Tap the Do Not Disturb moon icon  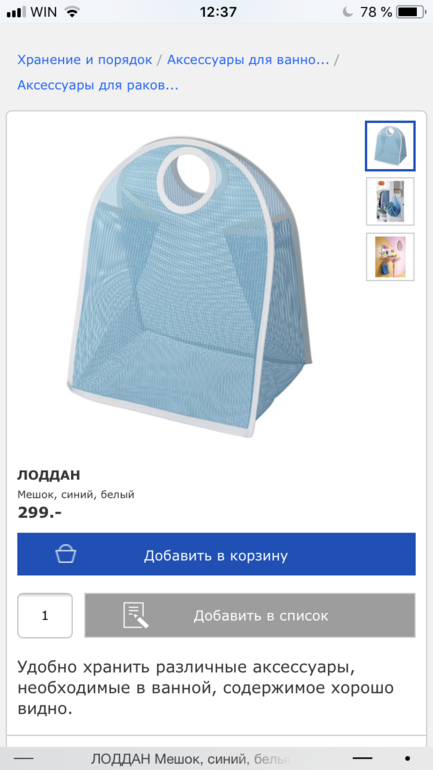click(x=348, y=12)
